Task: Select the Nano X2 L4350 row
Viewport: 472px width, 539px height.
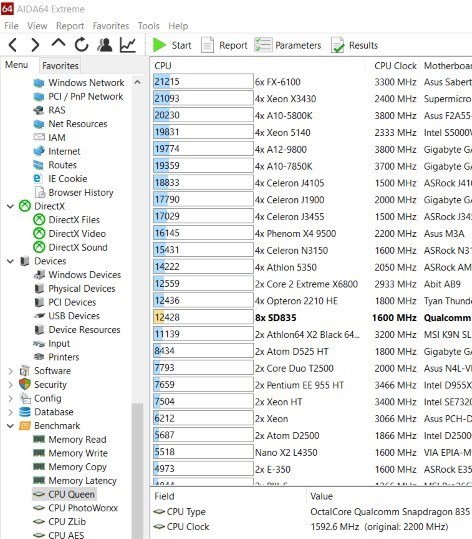Action: pos(312,452)
